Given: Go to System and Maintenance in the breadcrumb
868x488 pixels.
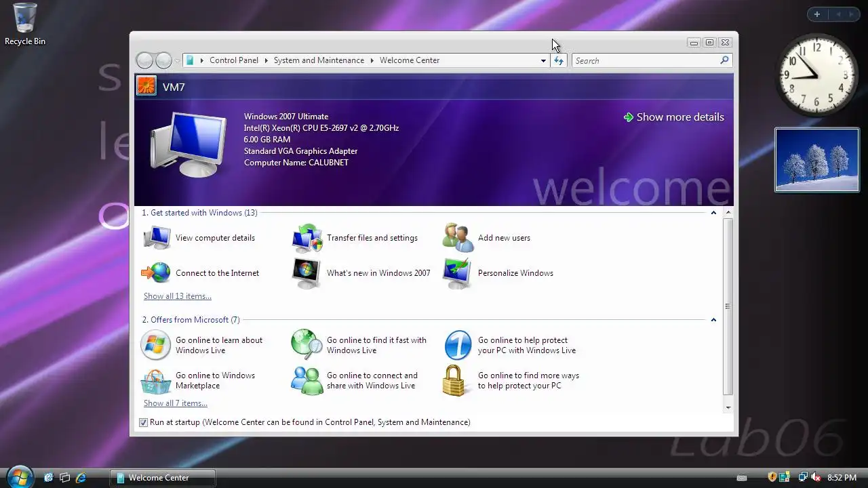Looking at the screenshot, I should [319, 60].
